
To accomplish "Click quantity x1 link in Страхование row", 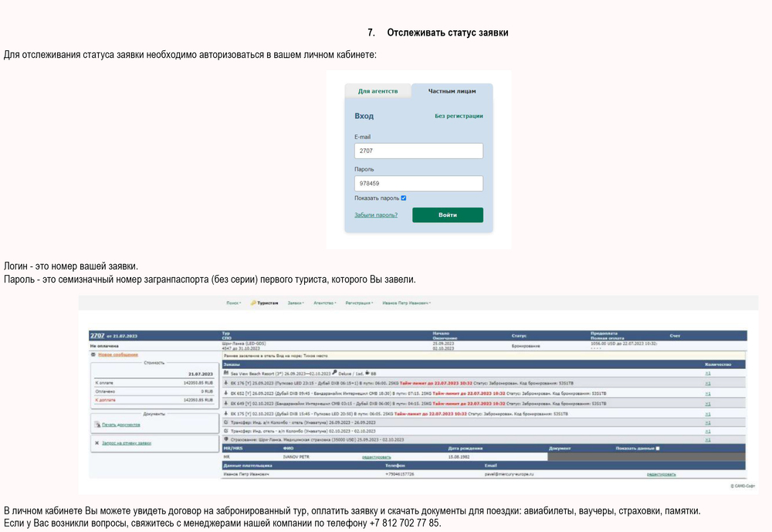I will click(x=707, y=439).
